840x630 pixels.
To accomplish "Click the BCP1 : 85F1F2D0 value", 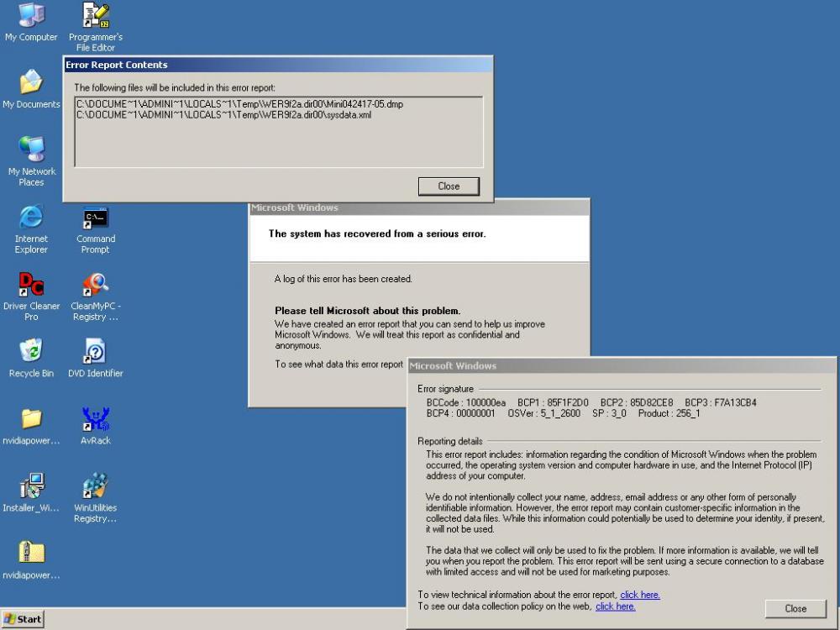I will 553,402.
